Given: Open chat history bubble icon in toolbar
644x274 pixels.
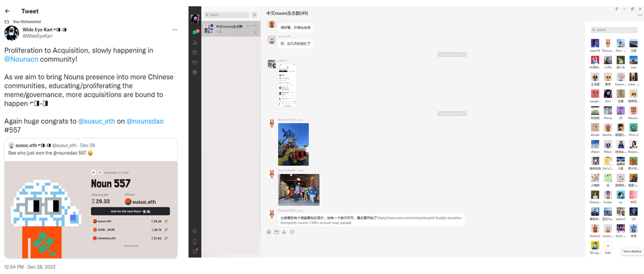Looking at the screenshot, I should pos(292,232).
